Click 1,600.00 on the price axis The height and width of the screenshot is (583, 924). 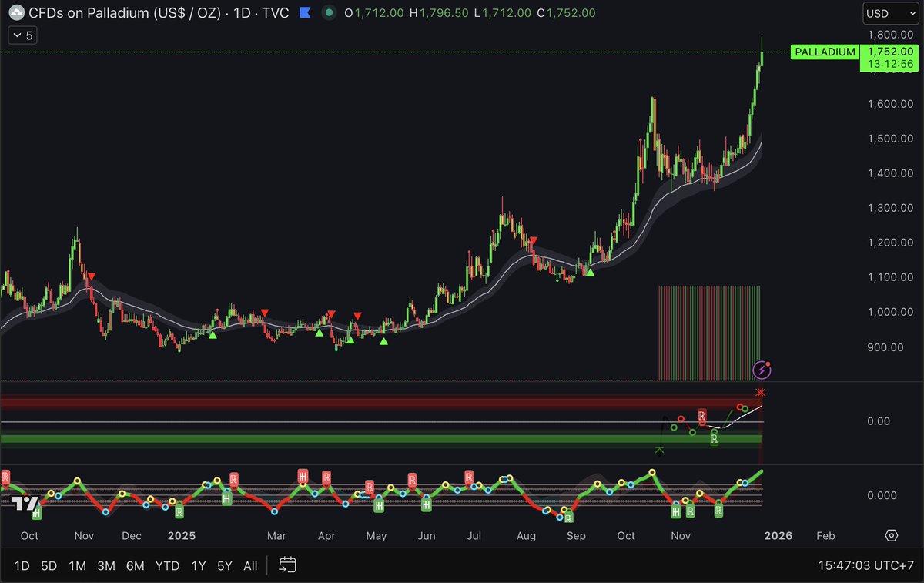(890, 104)
